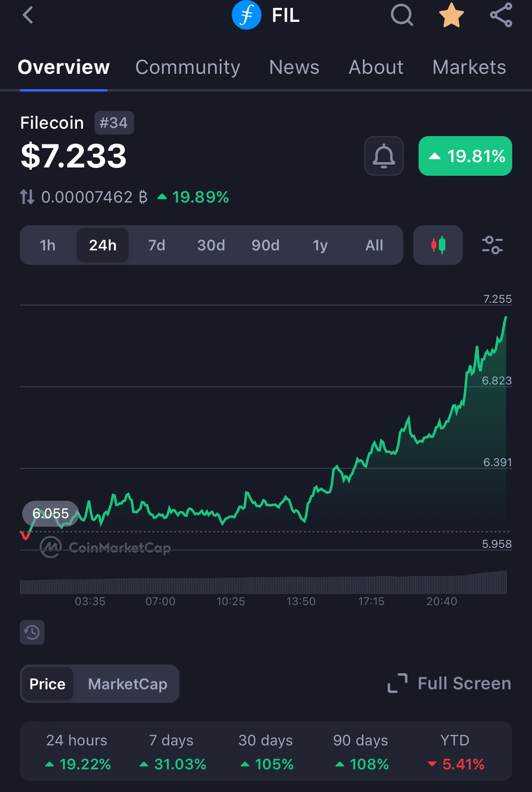Image resolution: width=532 pixels, height=792 pixels.
Task: Switch to candlestick chart view
Action: [x=438, y=245]
